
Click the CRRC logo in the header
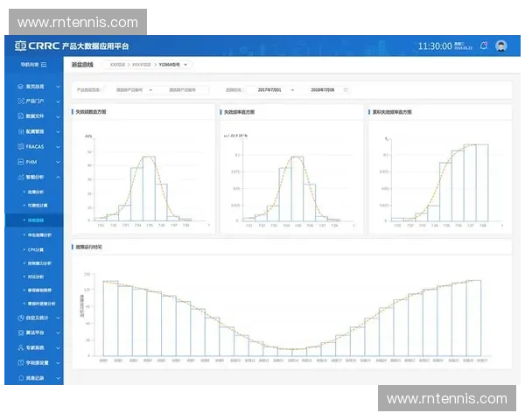pyautogui.click(x=35, y=45)
